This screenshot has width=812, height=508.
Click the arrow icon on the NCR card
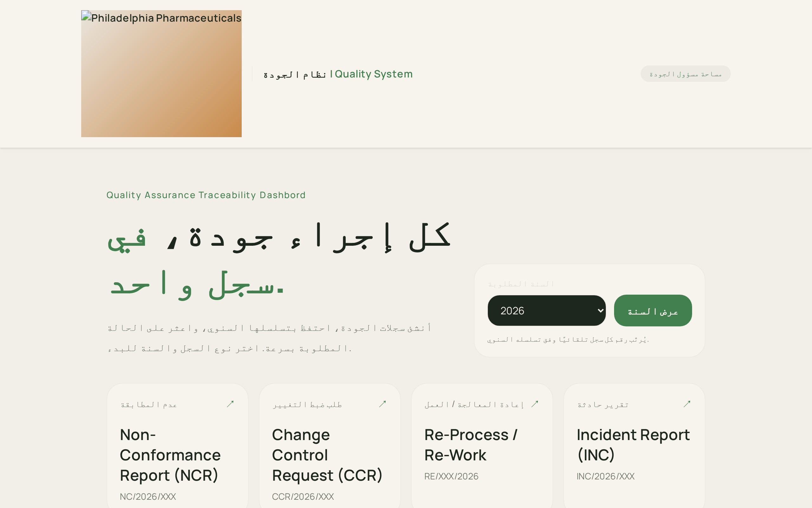tap(230, 404)
